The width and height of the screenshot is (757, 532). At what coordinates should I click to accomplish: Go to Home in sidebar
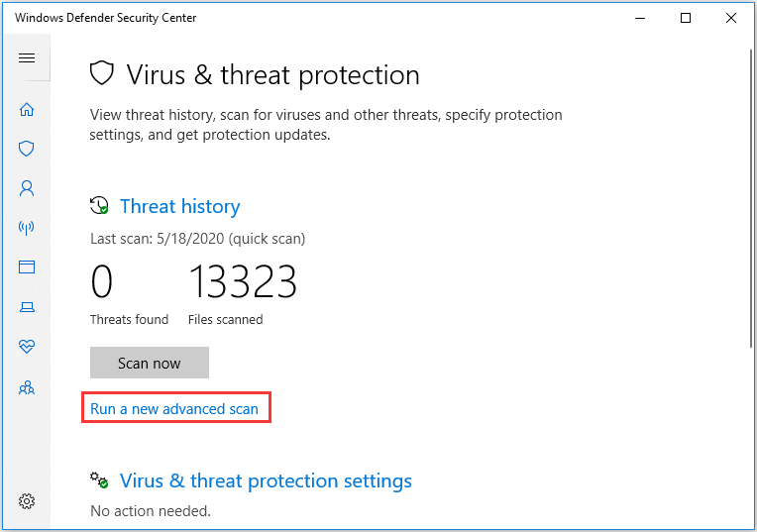click(x=27, y=110)
